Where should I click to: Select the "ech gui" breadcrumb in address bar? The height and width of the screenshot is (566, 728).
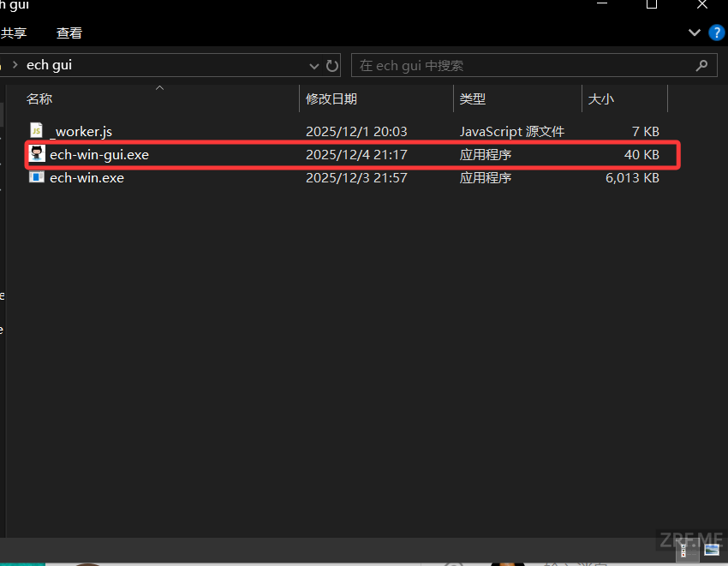[x=49, y=65]
